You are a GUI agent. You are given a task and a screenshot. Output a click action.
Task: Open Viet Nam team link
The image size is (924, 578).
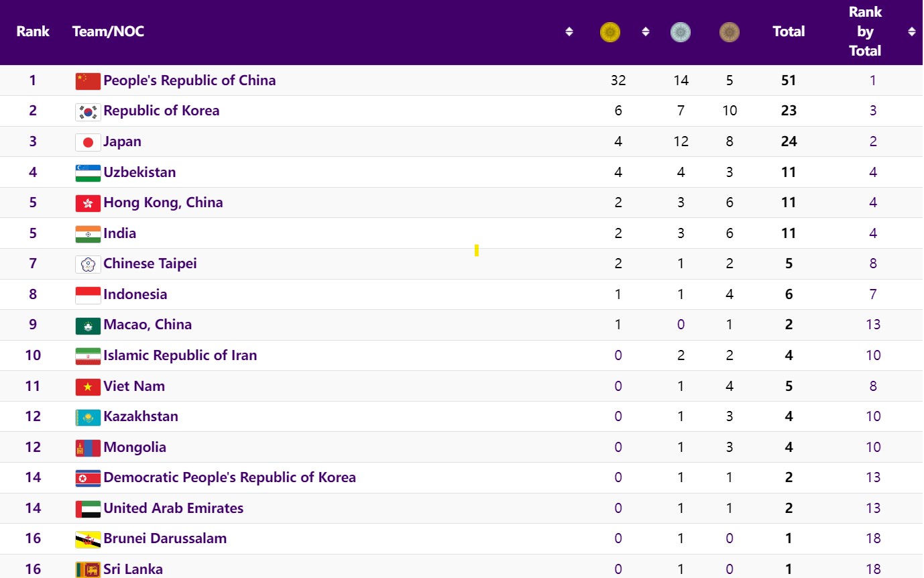coord(134,386)
